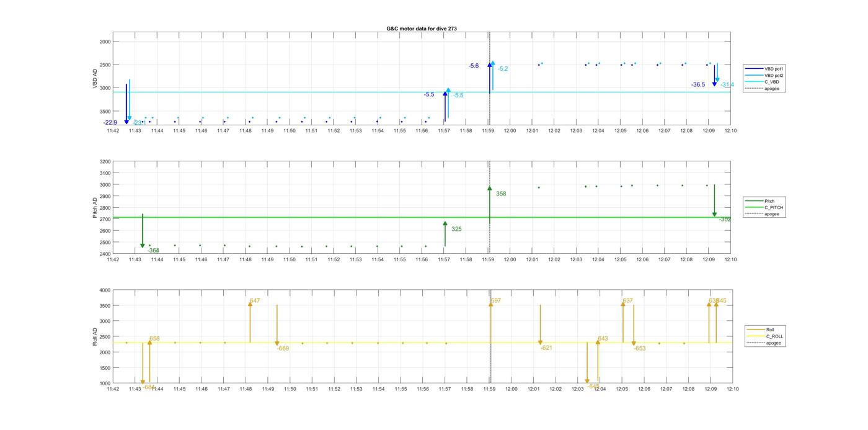Click the '11:42' tick on the Roll x-axis
Viewport: 868px width, 430px height.
point(113,389)
